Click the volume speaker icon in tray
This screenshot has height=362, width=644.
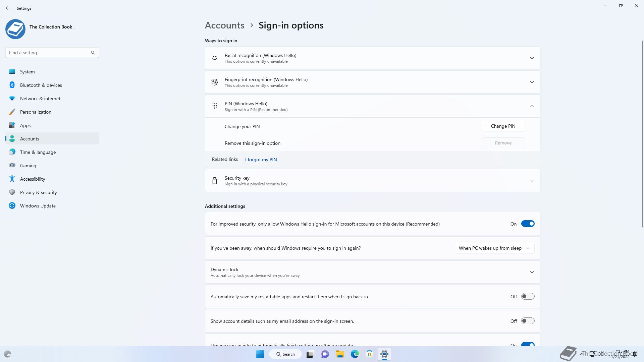tap(600, 354)
